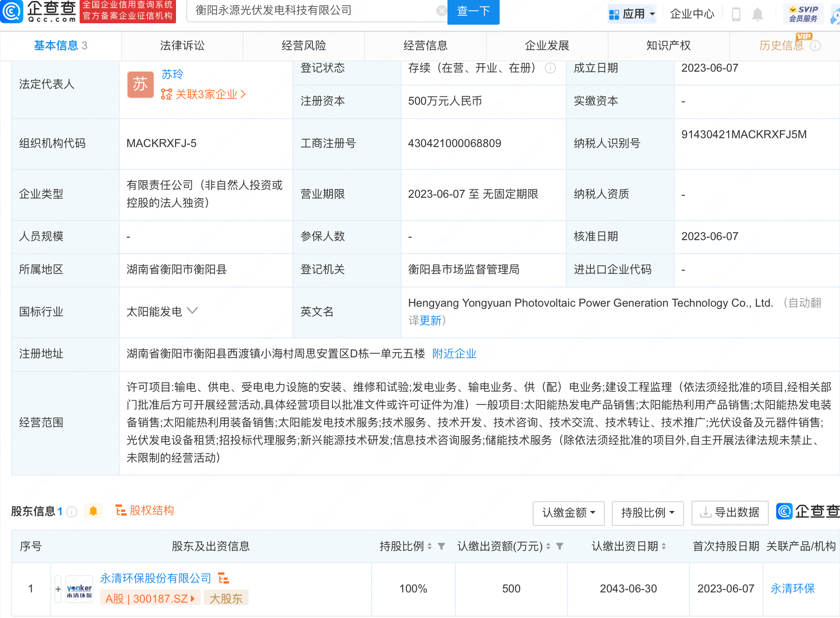Click 大股东 tag

click(x=226, y=598)
